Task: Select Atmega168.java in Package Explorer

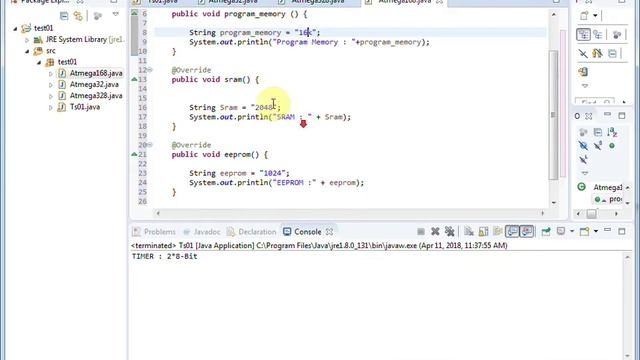Action: (96, 73)
